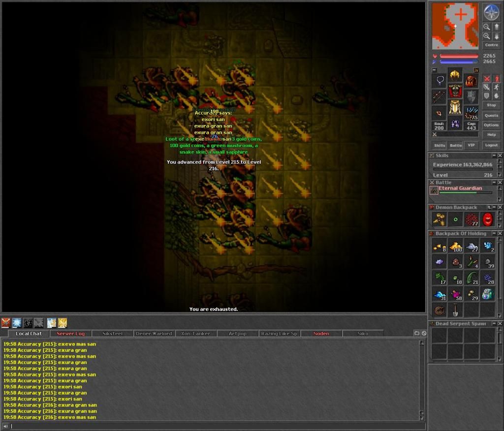Select Eternal Guardian in battle list

(460, 190)
